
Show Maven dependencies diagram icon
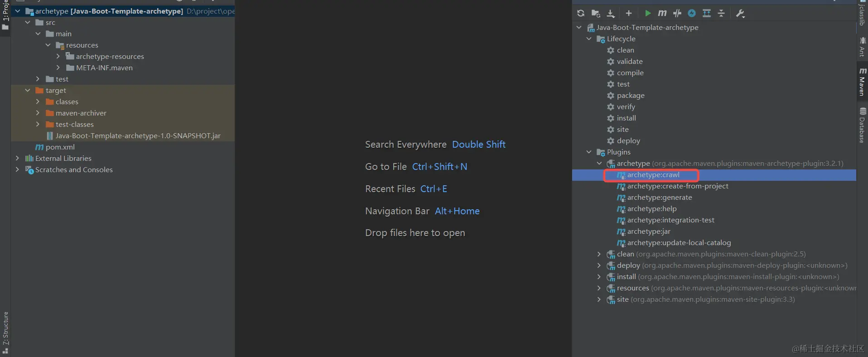(x=707, y=13)
